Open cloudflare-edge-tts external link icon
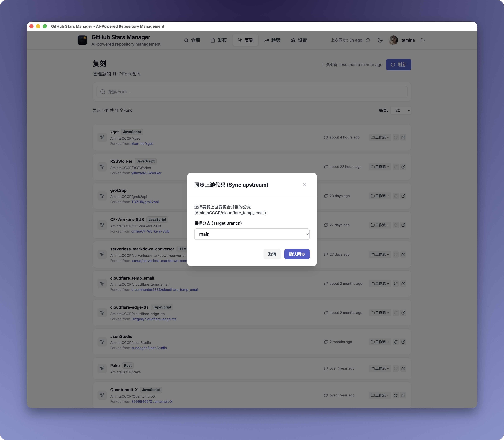The width and height of the screenshot is (504, 440). 403,313
